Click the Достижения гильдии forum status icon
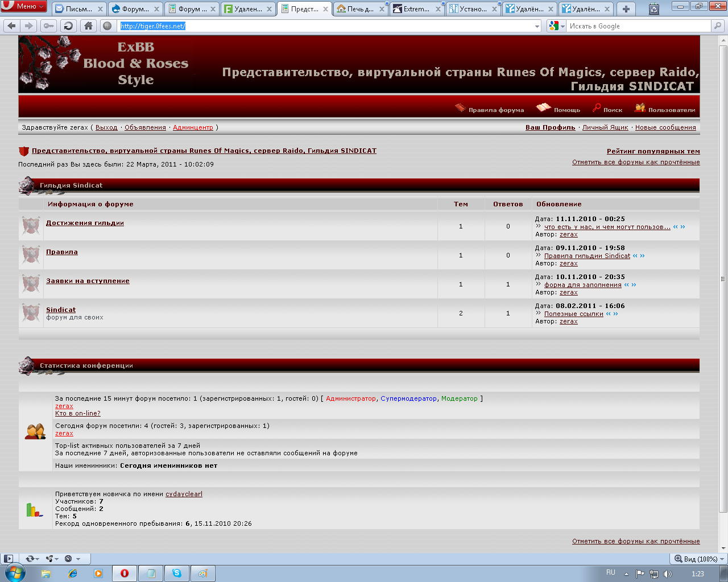The width and height of the screenshot is (728, 582). pos(31,226)
